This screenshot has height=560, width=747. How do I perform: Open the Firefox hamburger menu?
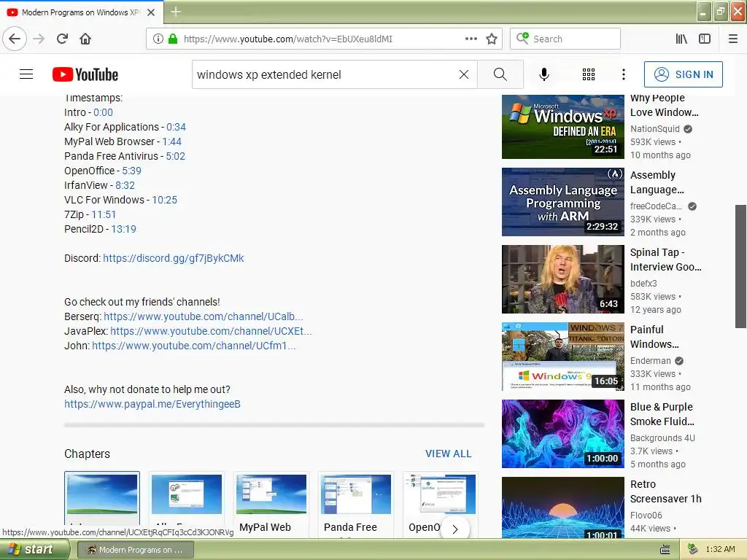pos(733,39)
